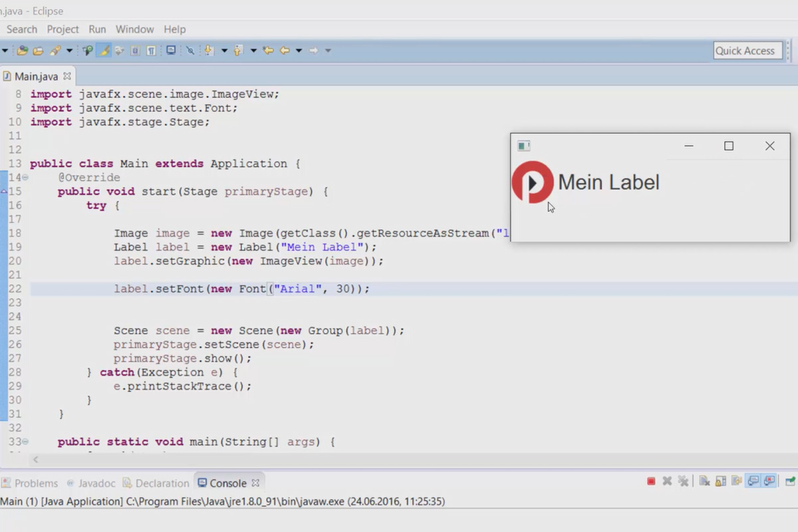The image size is (798, 532).
Task: Toggle the breakpoint area on line 22
Action: [x=4, y=288]
